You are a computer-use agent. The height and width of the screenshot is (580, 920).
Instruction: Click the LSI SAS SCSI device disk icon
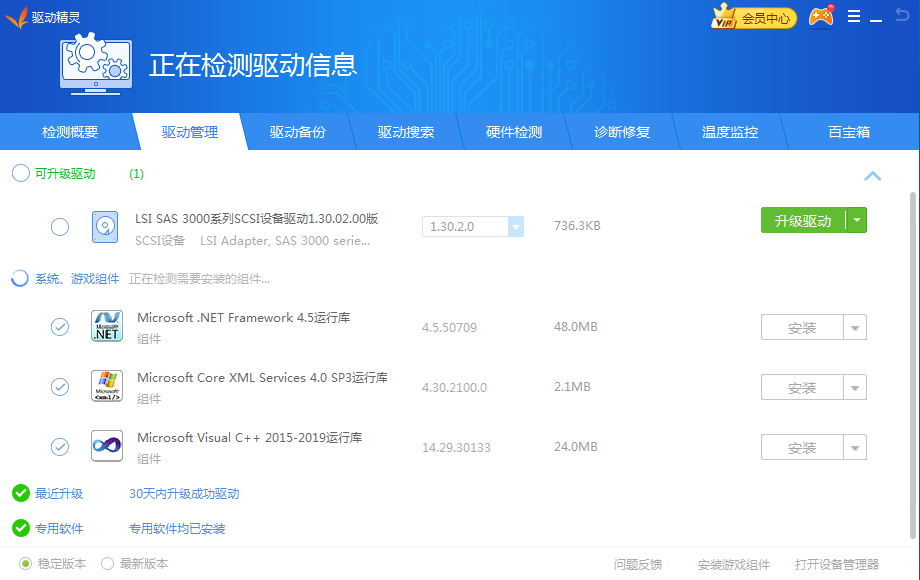coord(105,227)
